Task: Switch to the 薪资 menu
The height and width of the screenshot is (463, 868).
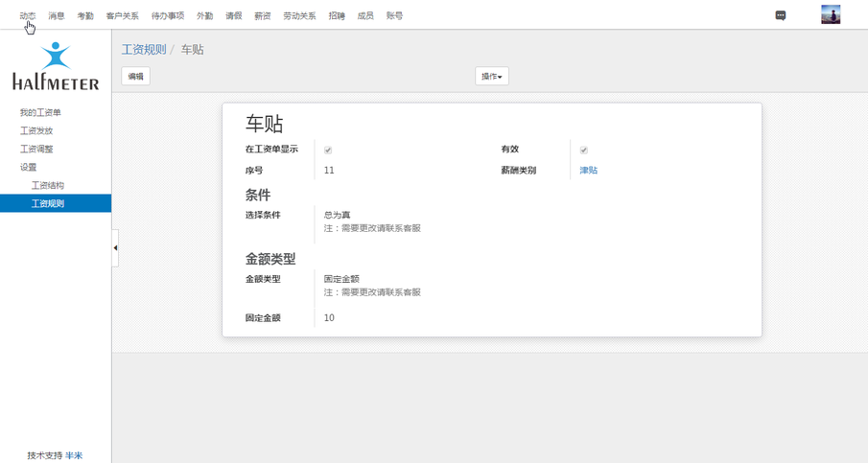Action: tap(263, 16)
